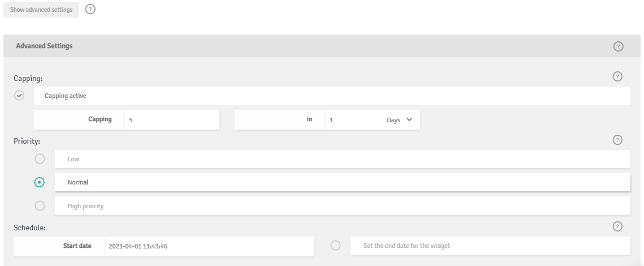Click the Set the end date text
The image size is (644, 266).
point(407,246)
